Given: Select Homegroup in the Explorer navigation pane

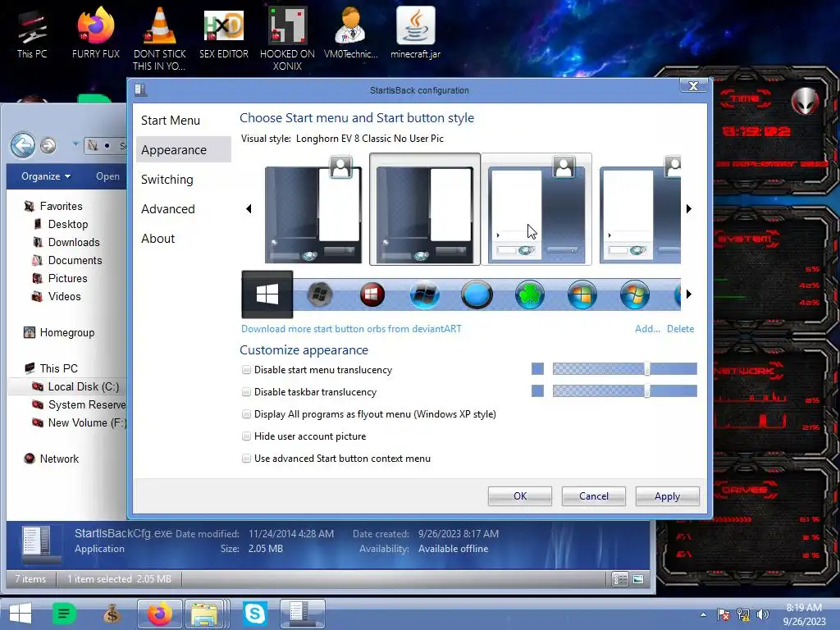Looking at the screenshot, I should tap(67, 333).
